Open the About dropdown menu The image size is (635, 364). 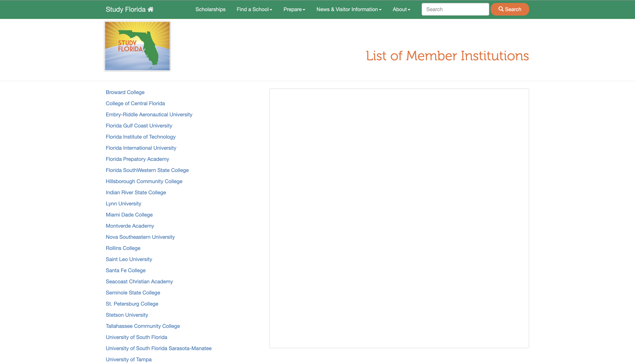(401, 9)
